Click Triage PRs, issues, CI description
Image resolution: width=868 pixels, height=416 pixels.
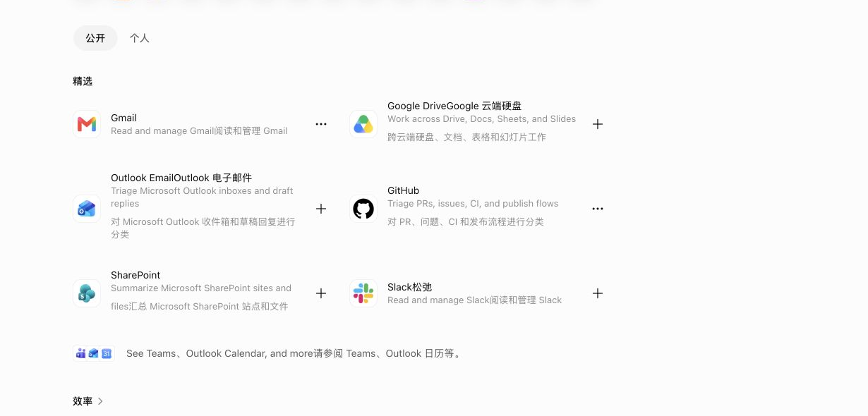(473, 203)
